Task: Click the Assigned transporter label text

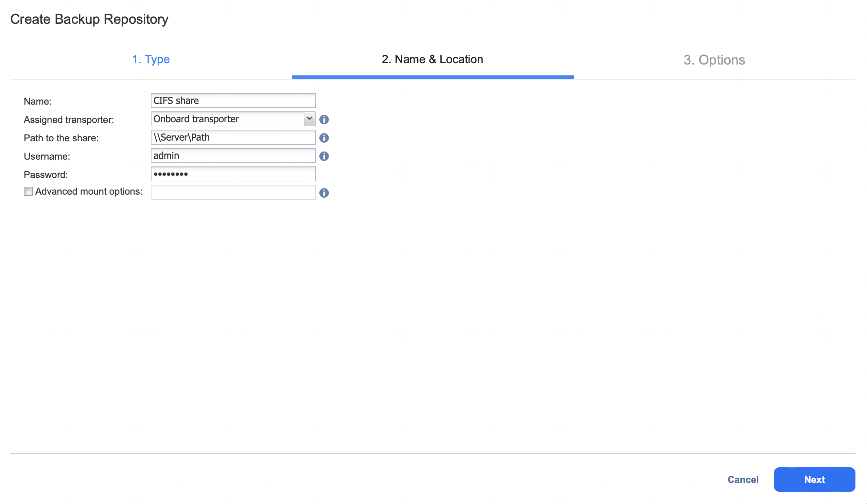Action: pyautogui.click(x=69, y=120)
